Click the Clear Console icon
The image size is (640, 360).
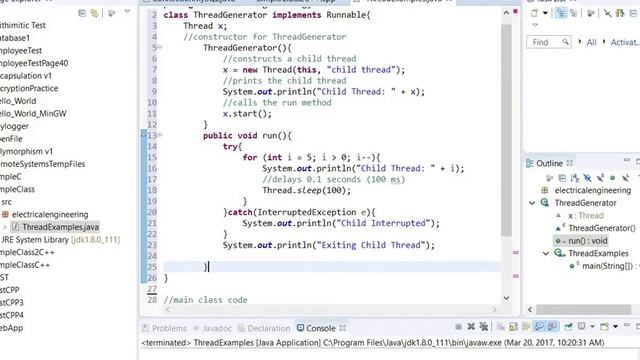(x=501, y=327)
